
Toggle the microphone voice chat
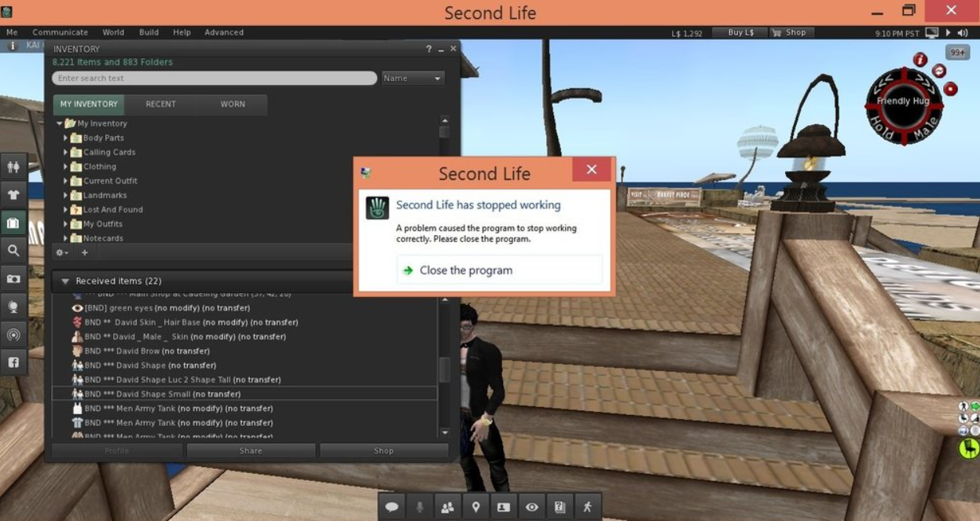click(419, 507)
